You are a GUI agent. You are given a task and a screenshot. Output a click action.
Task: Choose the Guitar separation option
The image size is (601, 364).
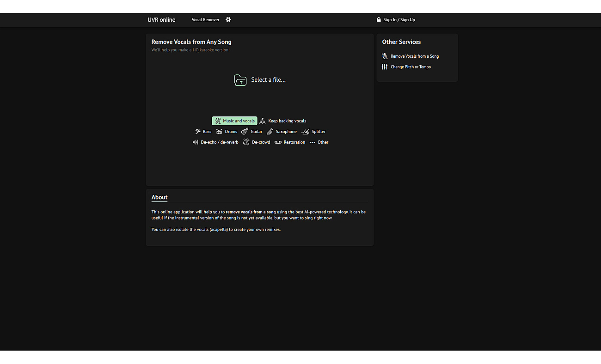tap(252, 132)
